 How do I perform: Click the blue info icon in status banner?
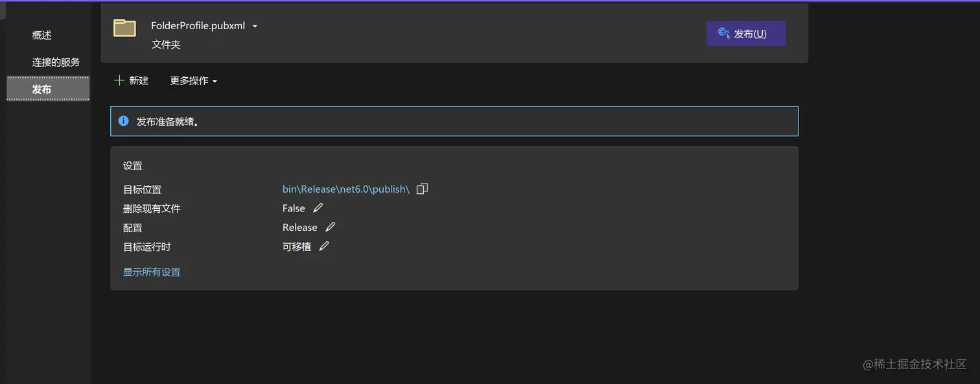coord(123,121)
